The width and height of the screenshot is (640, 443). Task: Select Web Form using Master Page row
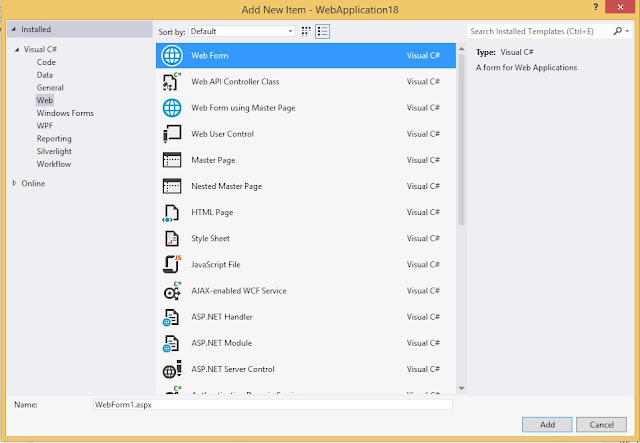[306, 108]
